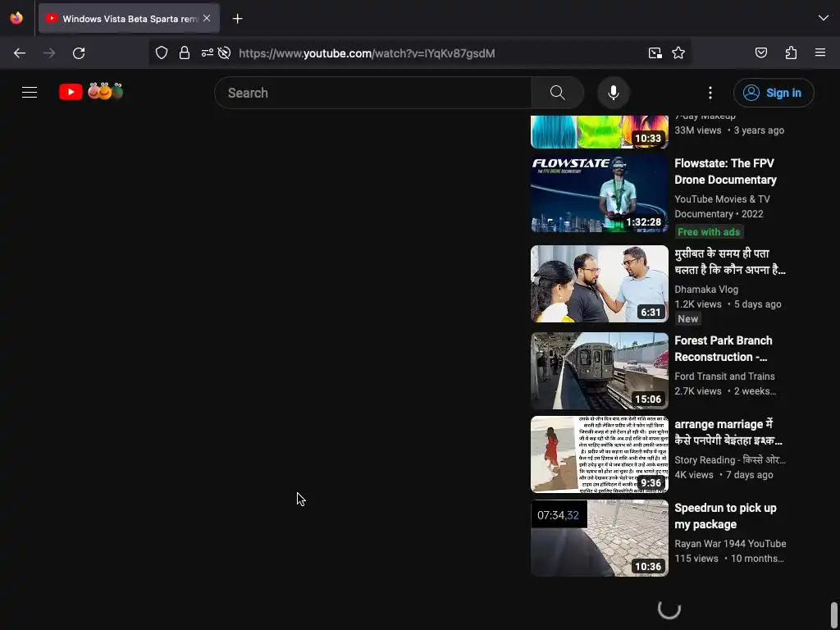Open Forest Park Branch Reconstruction title
Image resolution: width=840 pixels, height=630 pixels.
[x=724, y=349]
